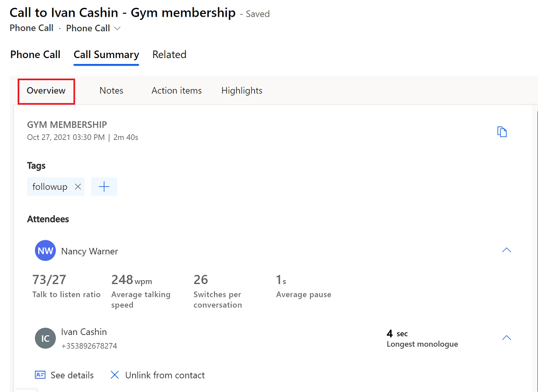Select the Overview sub-tab
The width and height of the screenshot is (538, 392).
tap(46, 91)
